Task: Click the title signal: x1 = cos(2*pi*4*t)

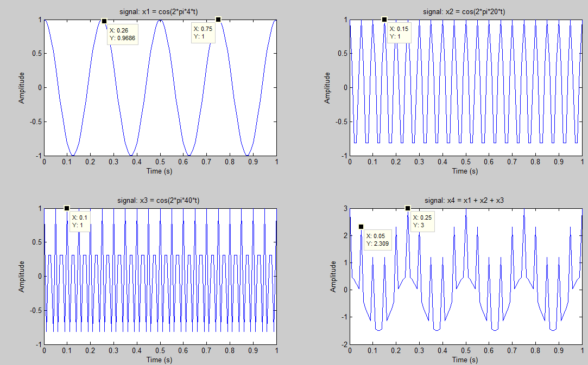Action: 160,10
